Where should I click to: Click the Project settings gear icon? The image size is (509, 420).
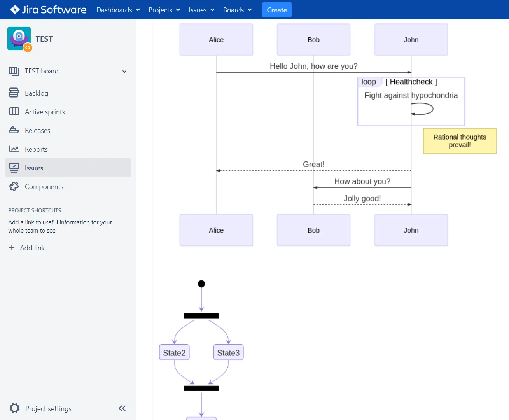pyautogui.click(x=15, y=408)
